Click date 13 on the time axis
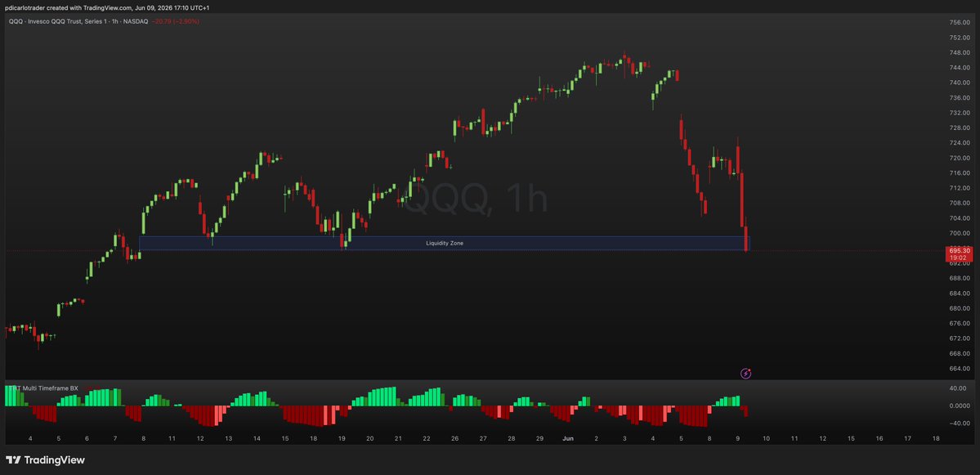 coord(228,439)
